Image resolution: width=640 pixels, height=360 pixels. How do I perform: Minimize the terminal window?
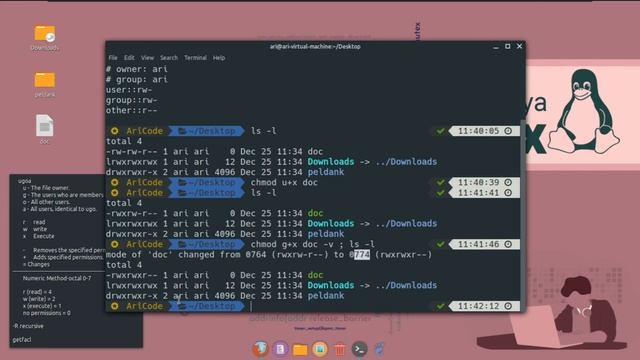pyautogui.click(x=496, y=47)
